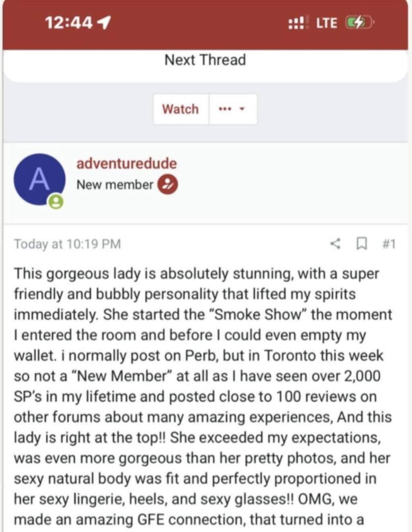Viewport: 412px width, 532px height.
Task: Open the adventuredude avatar circle
Action: click(39, 179)
